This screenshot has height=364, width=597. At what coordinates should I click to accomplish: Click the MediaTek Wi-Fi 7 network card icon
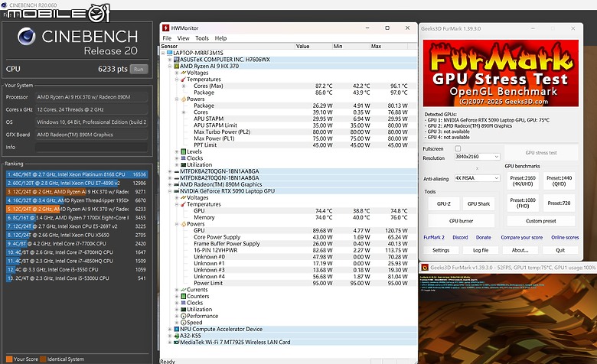click(x=175, y=342)
